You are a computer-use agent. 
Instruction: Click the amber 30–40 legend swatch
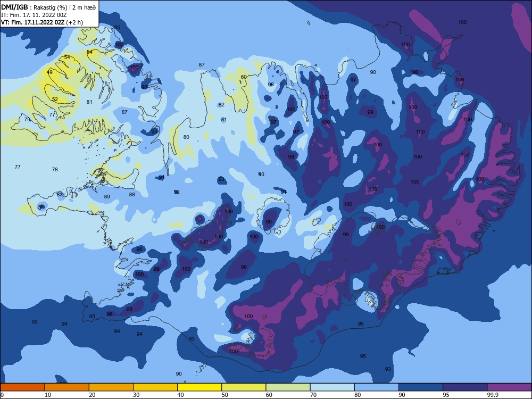coord(155,387)
